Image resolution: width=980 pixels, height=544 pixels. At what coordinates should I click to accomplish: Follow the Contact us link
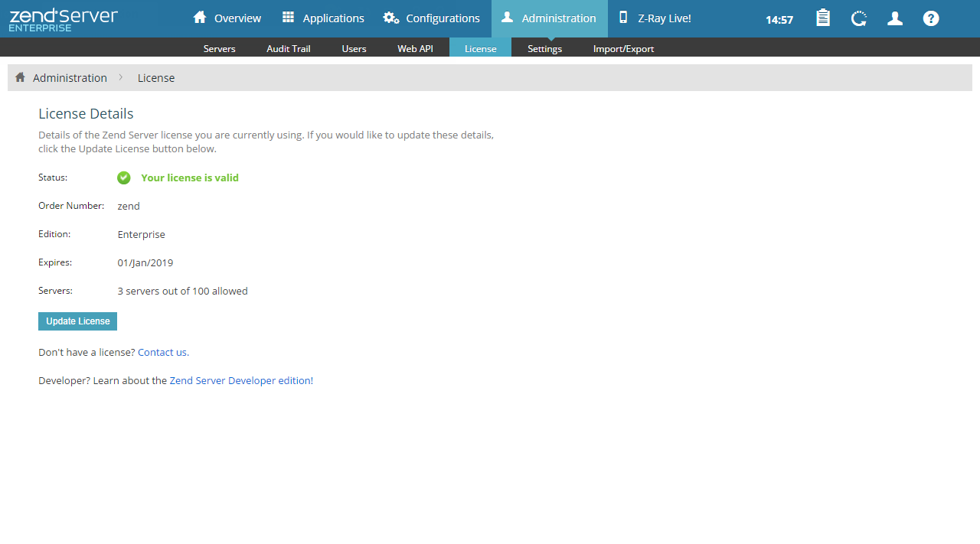click(x=163, y=353)
